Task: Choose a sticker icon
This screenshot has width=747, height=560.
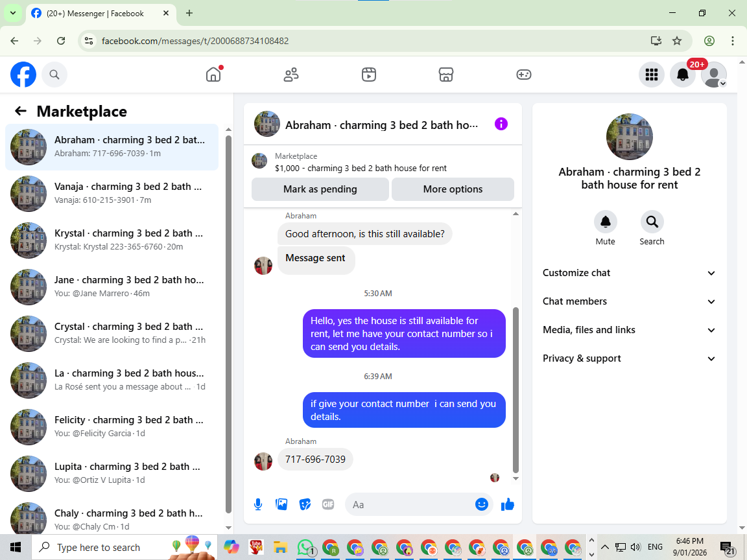Action: click(x=305, y=504)
